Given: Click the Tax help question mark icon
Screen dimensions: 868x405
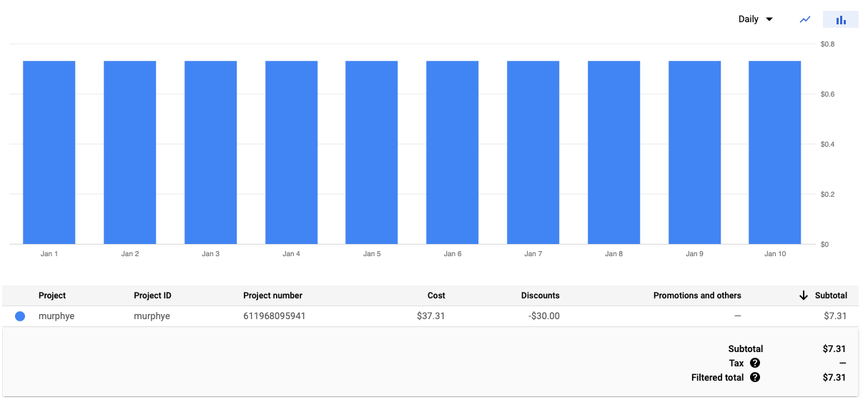Looking at the screenshot, I should click(x=755, y=363).
